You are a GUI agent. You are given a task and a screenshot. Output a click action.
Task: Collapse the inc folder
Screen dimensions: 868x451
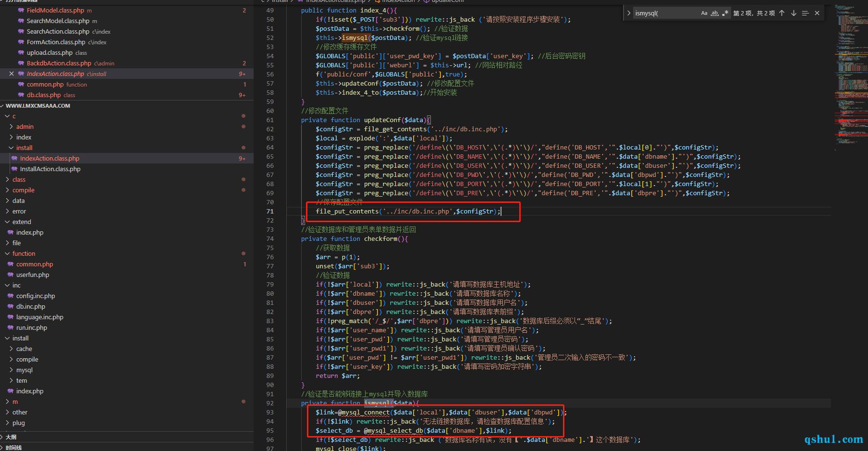pos(7,285)
